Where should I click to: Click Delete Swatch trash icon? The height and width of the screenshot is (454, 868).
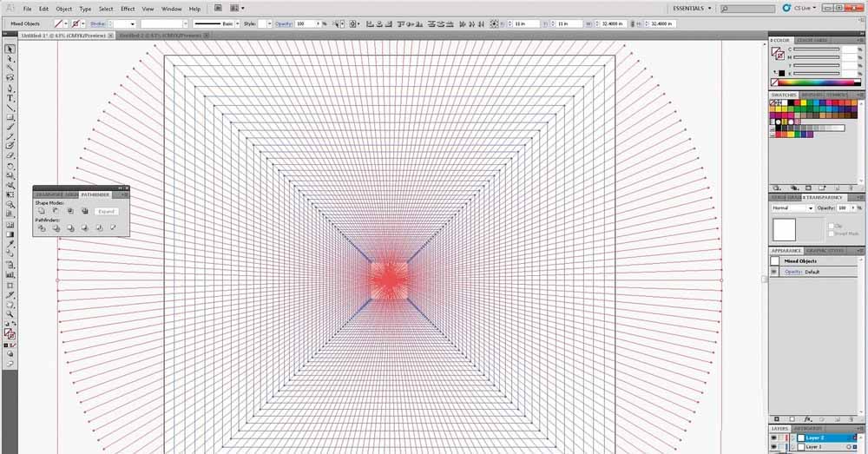[851, 188]
